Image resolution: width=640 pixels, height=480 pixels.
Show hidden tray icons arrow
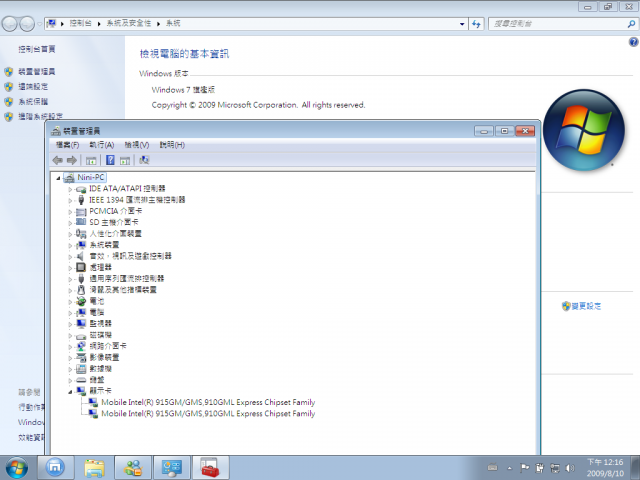(x=509, y=468)
